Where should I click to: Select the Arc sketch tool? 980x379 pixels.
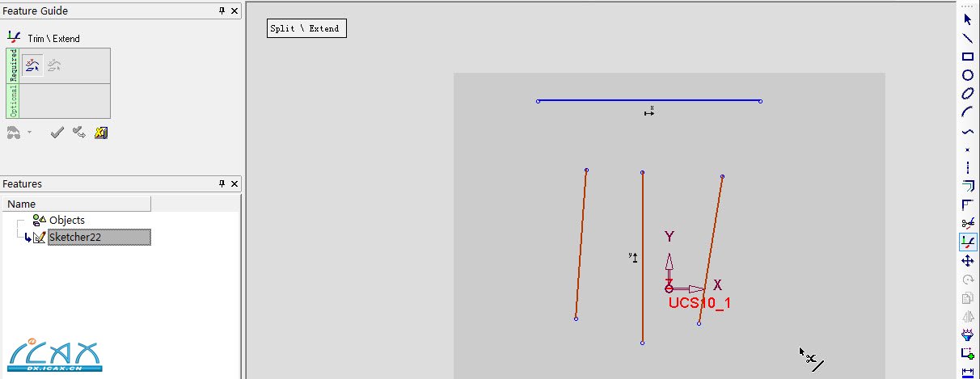coord(967,112)
